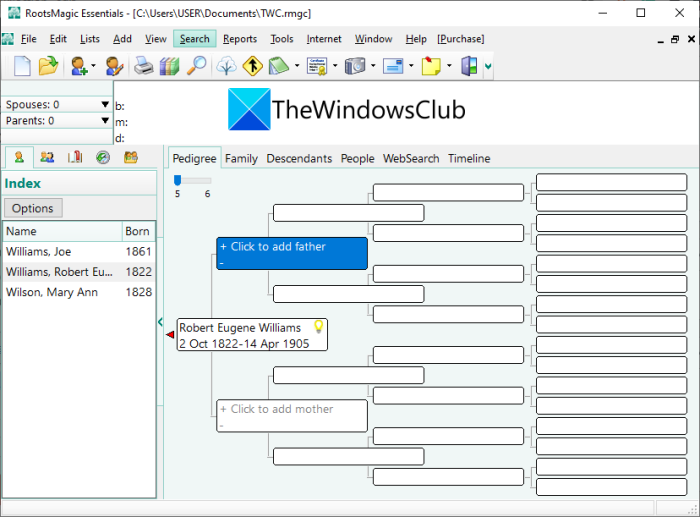
Task: Switch to the Descendants tab
Action: [x=299, y=158]
